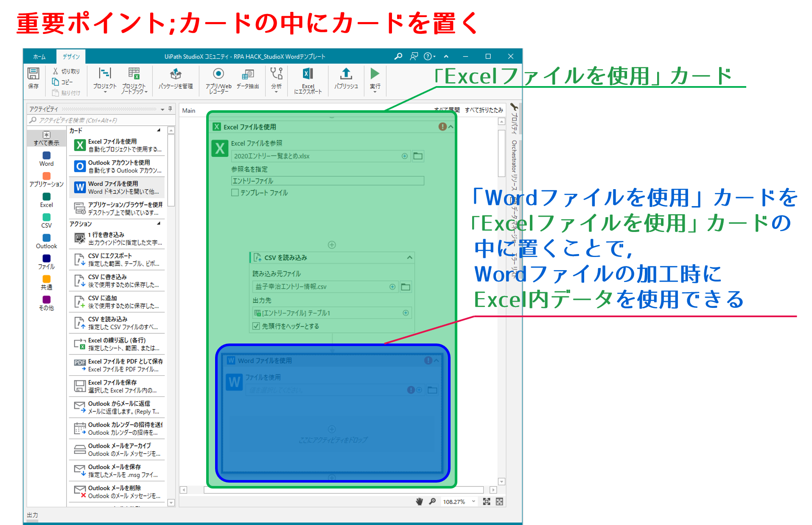The width and height of the screenshot is (812, 525).
Task: Collapse the カード section in activities
Action: (159, 130)
